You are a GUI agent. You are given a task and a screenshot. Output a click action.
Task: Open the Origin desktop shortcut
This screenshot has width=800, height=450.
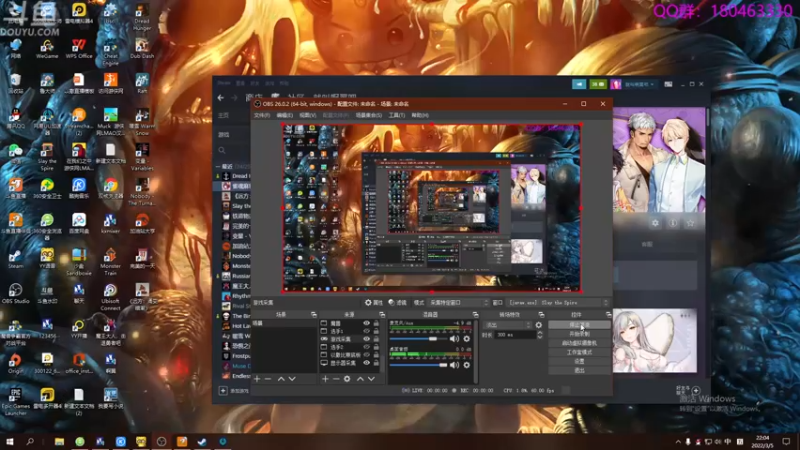coord(15,364)
